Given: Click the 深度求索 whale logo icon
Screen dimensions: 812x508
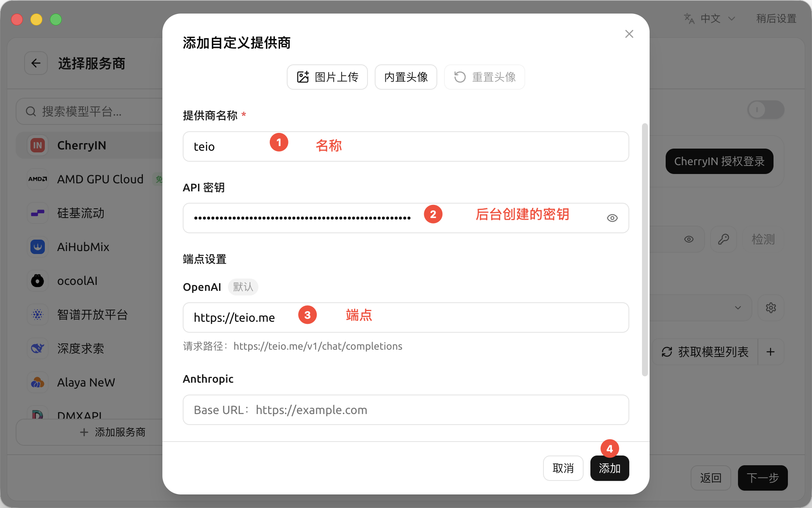Looking at the screenshot, I should [x=38, y=348].
